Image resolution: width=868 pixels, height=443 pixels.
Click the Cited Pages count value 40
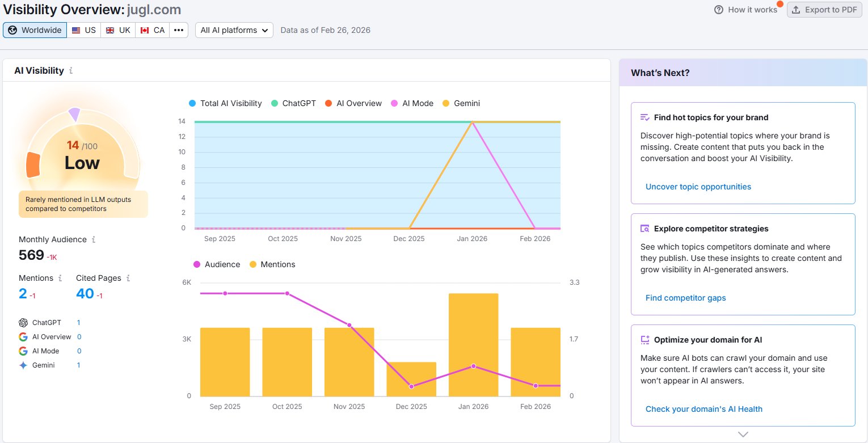(x=85, y=293)
